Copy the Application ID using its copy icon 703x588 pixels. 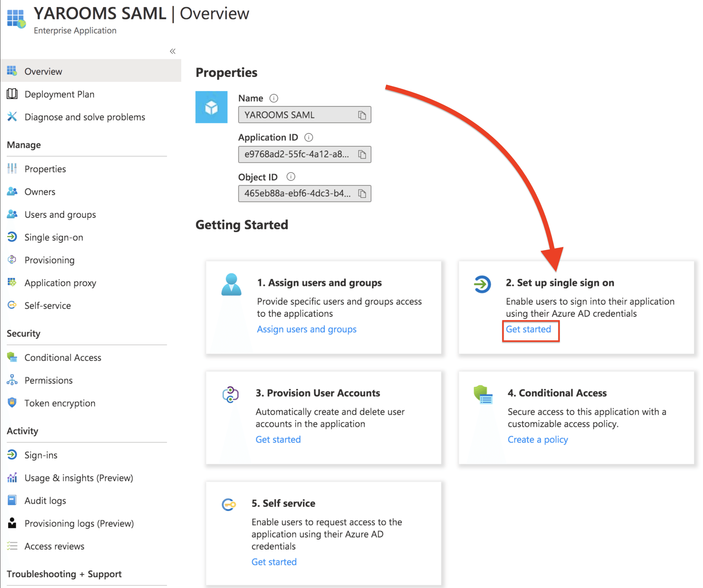pyautogui.click(x=361, y=154)
